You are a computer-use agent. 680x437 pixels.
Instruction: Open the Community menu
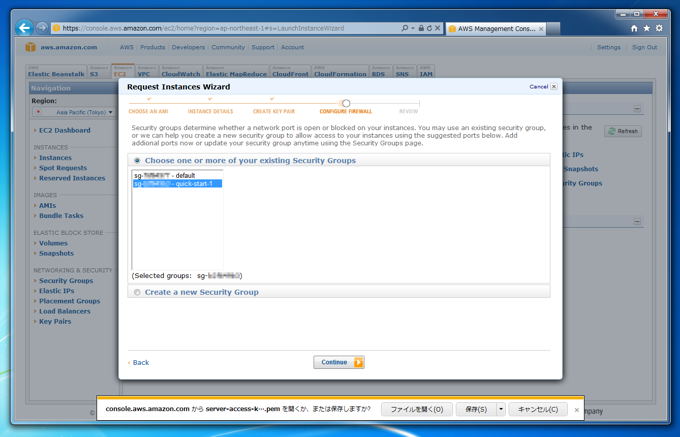228,47
